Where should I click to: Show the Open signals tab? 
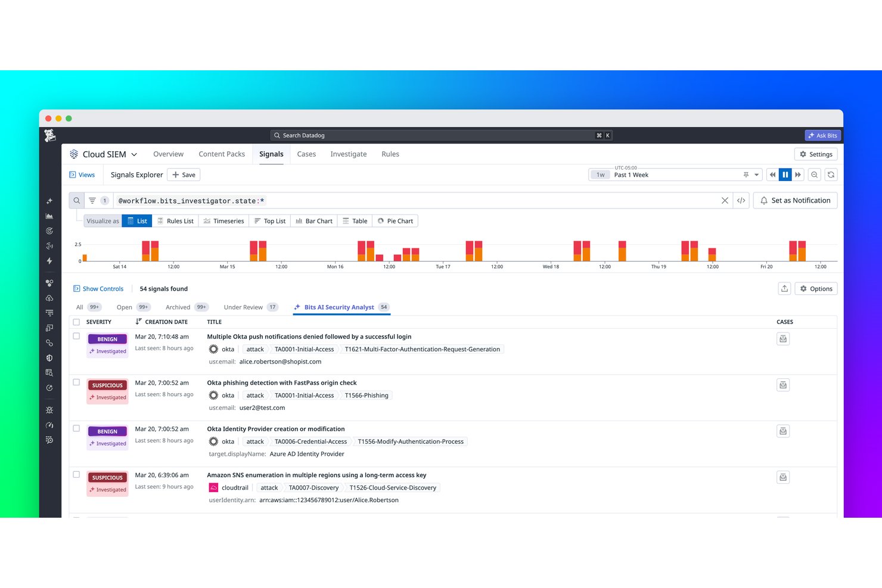tap(133, 307)
